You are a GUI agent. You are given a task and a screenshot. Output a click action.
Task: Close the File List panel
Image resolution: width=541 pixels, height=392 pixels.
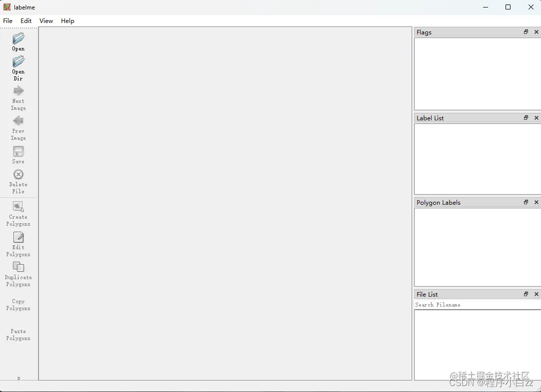pyautogui.click(x=536, y=294)
